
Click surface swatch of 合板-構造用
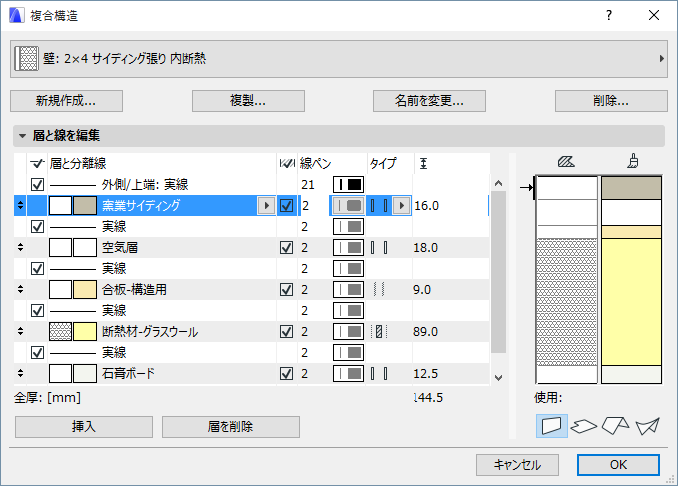(85, 290)
